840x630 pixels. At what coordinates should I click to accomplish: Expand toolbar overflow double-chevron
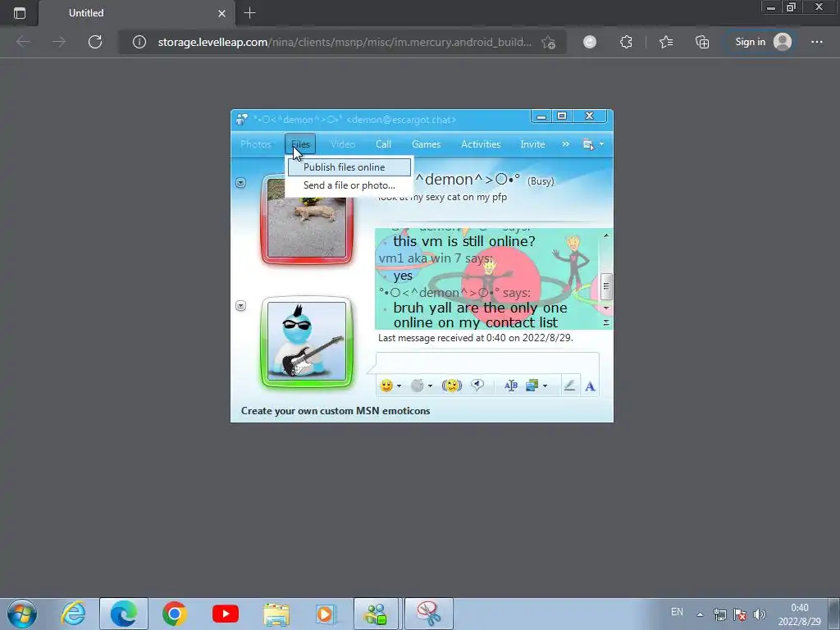pyautogui.click(x=566, y=144)
